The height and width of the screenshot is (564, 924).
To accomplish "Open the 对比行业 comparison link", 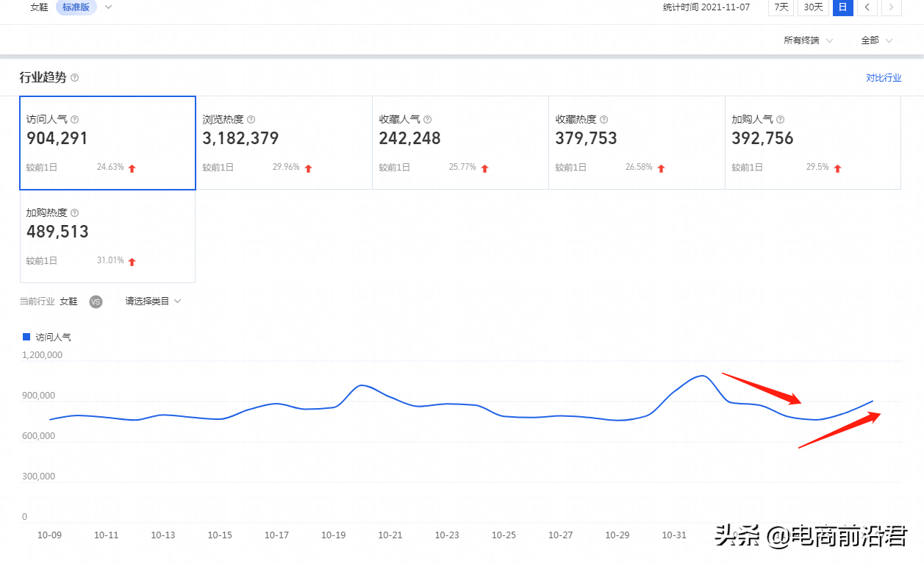I will click(883, 77).
